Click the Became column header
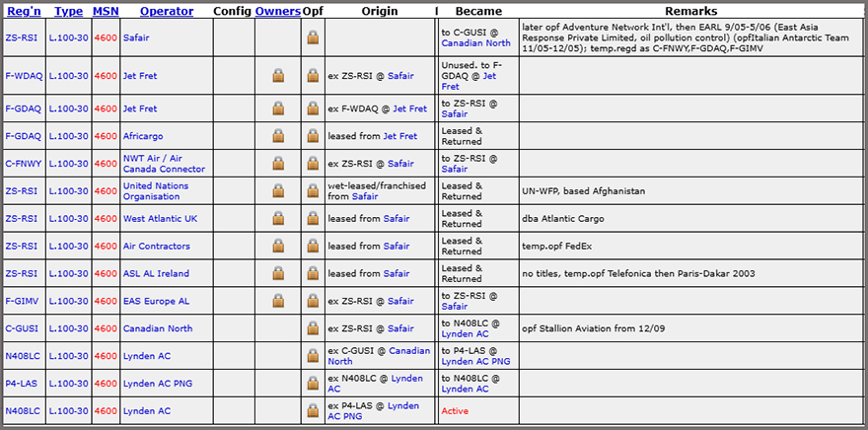The height and width of the screenshot is (430, 868). tap(478, 11)
